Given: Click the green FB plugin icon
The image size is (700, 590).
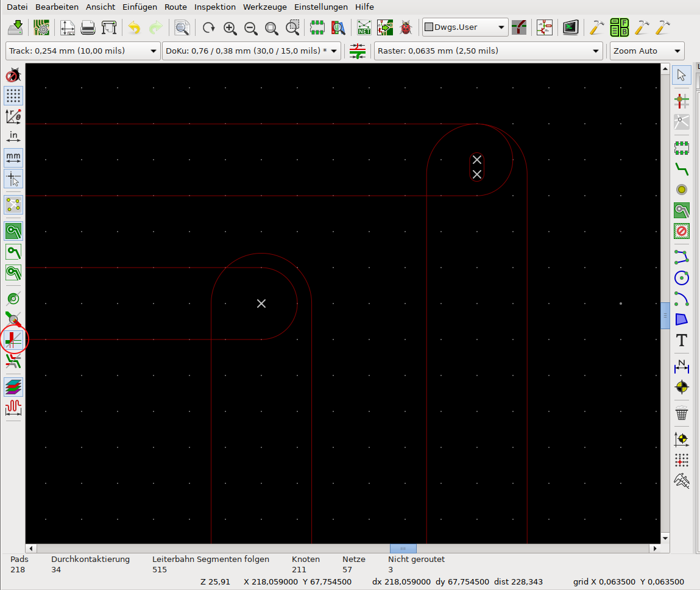Looking at the screenshot, I should [x=619, y=27].
